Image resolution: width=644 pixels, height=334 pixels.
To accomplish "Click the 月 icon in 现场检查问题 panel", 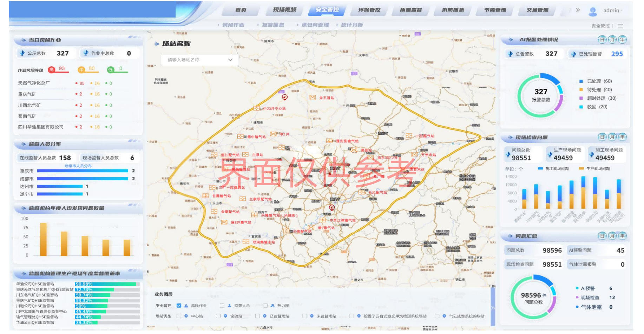I will pyautogui.click(x=612, y=137).
